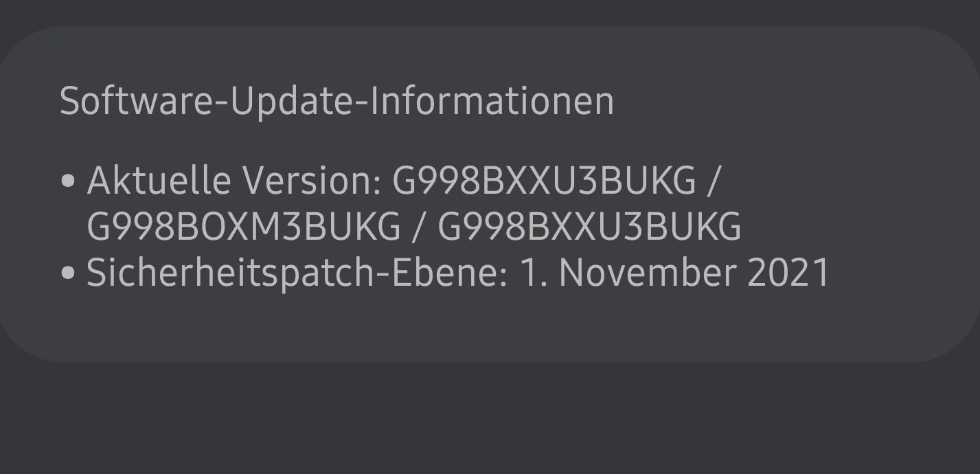Viewport: 980px width, 474px height.
Task: Select the G998BOXM3BUKG version code
Action: (x=243, y=227)
